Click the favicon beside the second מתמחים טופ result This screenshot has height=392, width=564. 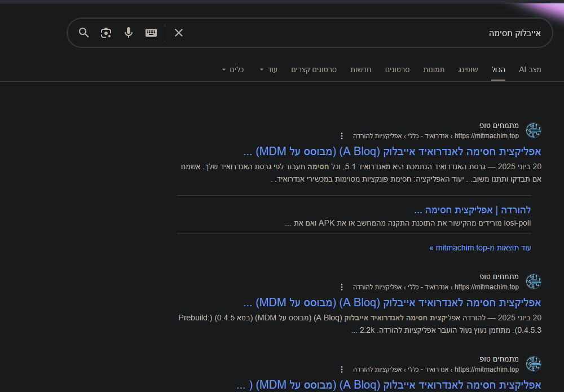534,281
